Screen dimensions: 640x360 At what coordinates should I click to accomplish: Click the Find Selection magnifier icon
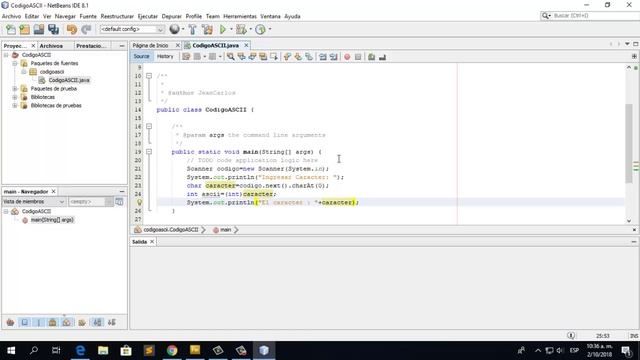pos(231,57)
